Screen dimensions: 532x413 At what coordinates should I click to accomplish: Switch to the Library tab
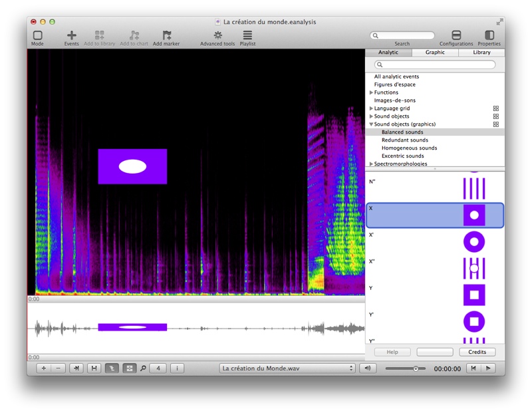click(x=481, y=53)
